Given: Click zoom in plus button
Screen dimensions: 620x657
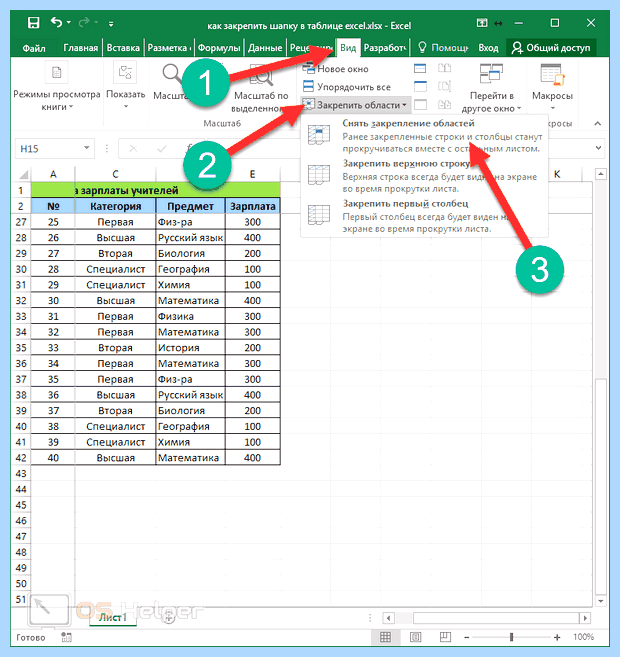Looking at the screenshot, I should [x=557, y=637].
